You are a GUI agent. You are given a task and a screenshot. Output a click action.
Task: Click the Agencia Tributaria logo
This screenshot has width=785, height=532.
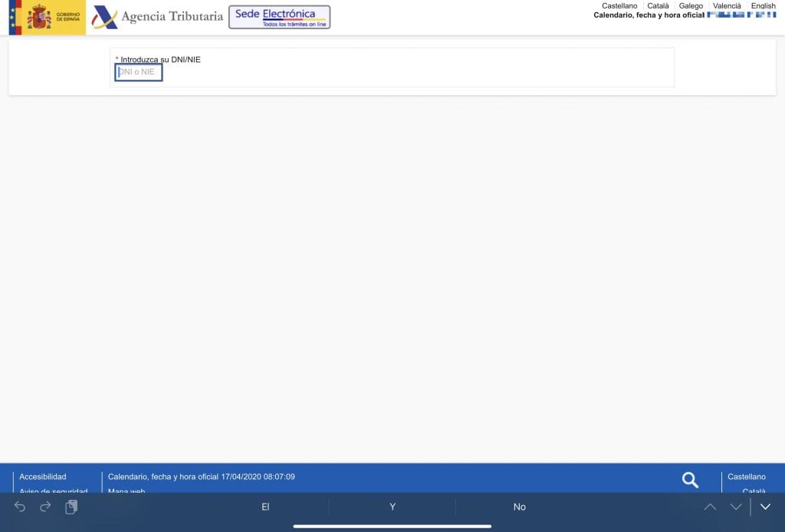[x=157, y=17]
